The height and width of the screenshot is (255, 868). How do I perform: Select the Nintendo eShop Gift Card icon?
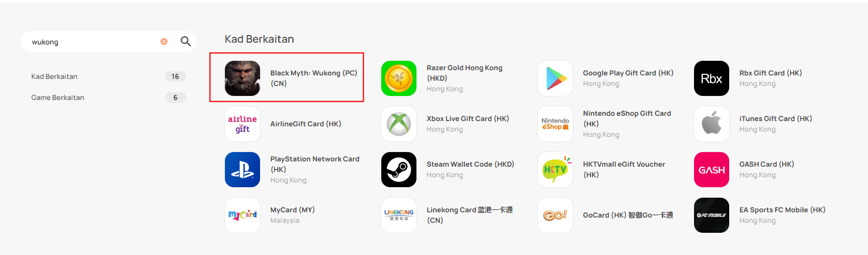[555, 124]
